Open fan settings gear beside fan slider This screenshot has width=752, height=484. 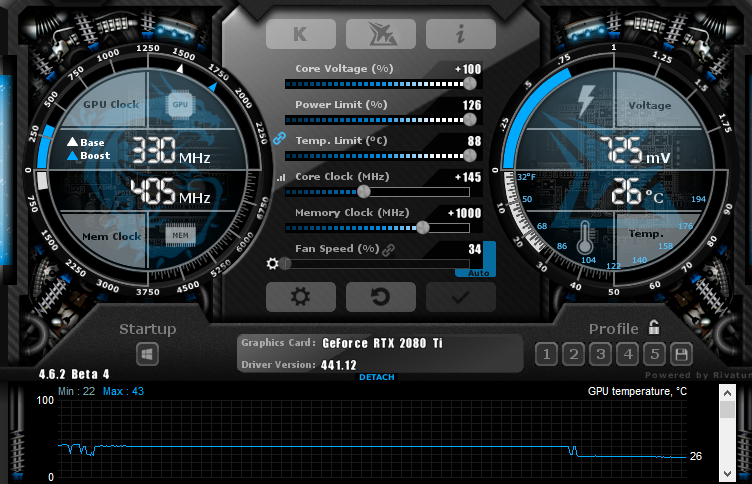(x=272, y=263)
